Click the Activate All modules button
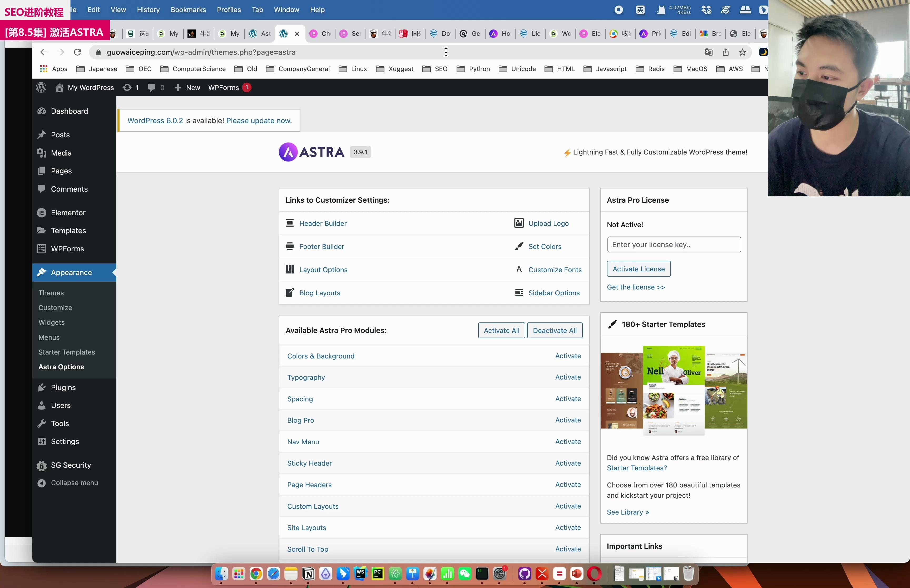This screenshot has width=910, height=588. coord(501,330)
